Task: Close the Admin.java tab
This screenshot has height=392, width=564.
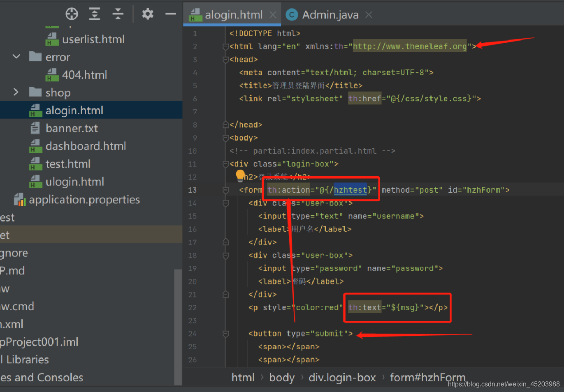Action: click(x=369, y=15)
